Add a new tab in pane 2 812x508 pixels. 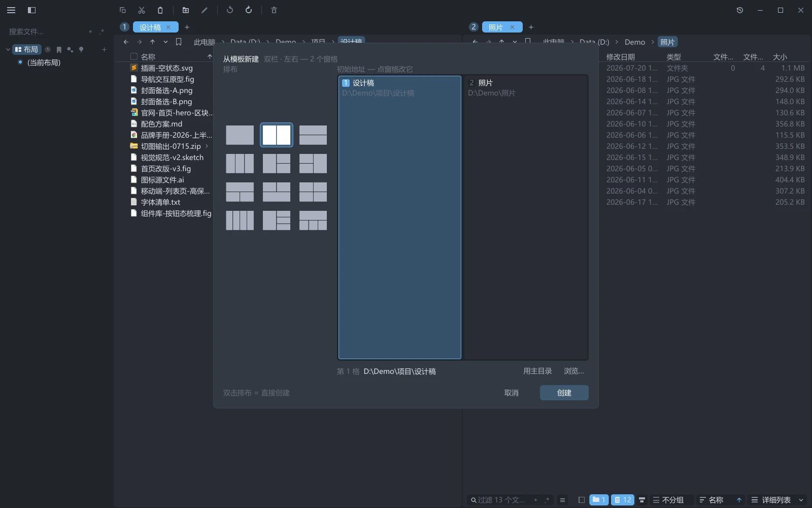tap(531, 27)
